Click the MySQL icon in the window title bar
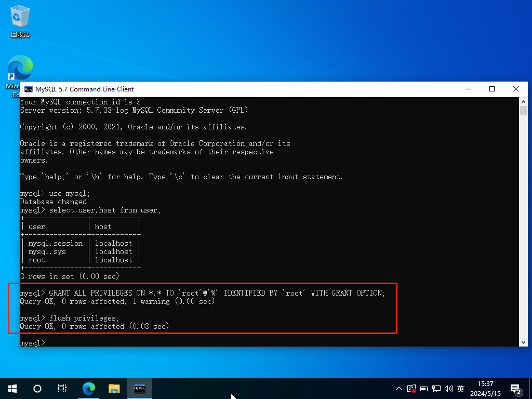The image size is (532, 399). coord(27,89)
